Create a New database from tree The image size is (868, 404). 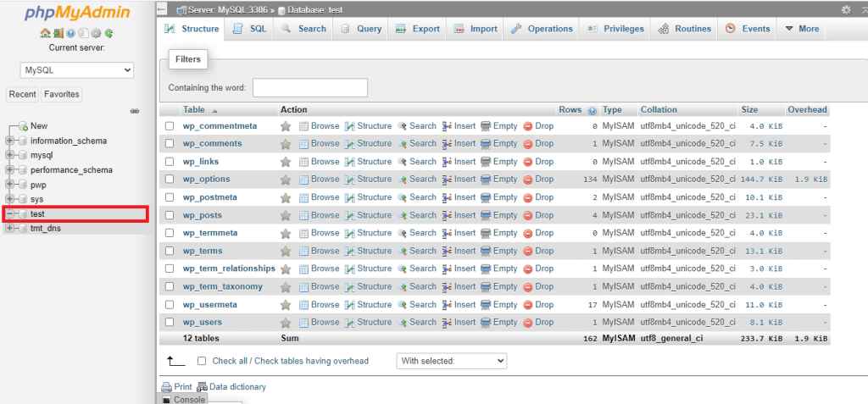click(39, 126)
